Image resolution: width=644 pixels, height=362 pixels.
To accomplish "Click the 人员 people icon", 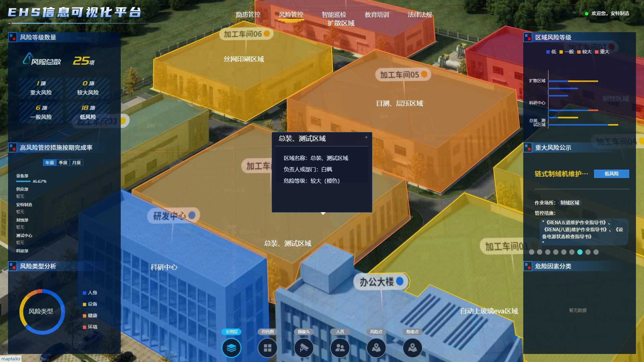I will pos(340,348).
